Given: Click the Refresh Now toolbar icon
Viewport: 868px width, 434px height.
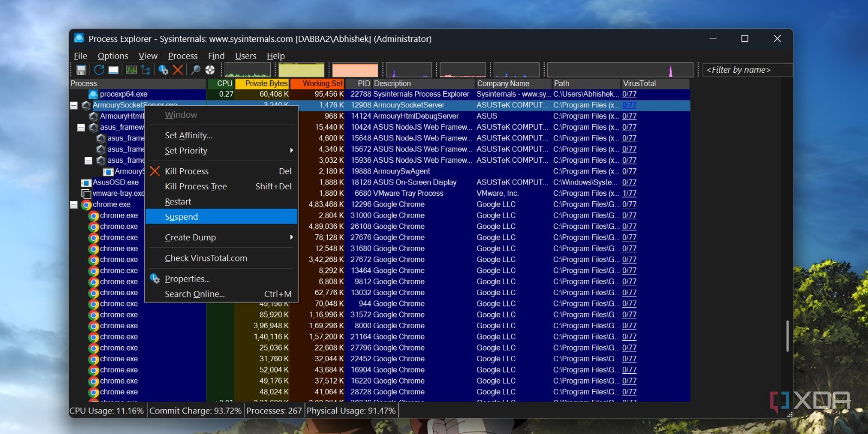Looking at the screenshot, I should pyautogui.click(x=99, y=70).
